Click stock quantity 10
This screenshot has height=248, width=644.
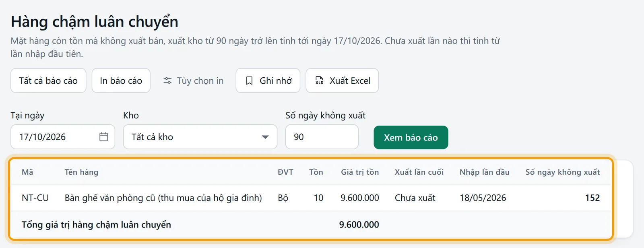318,198
